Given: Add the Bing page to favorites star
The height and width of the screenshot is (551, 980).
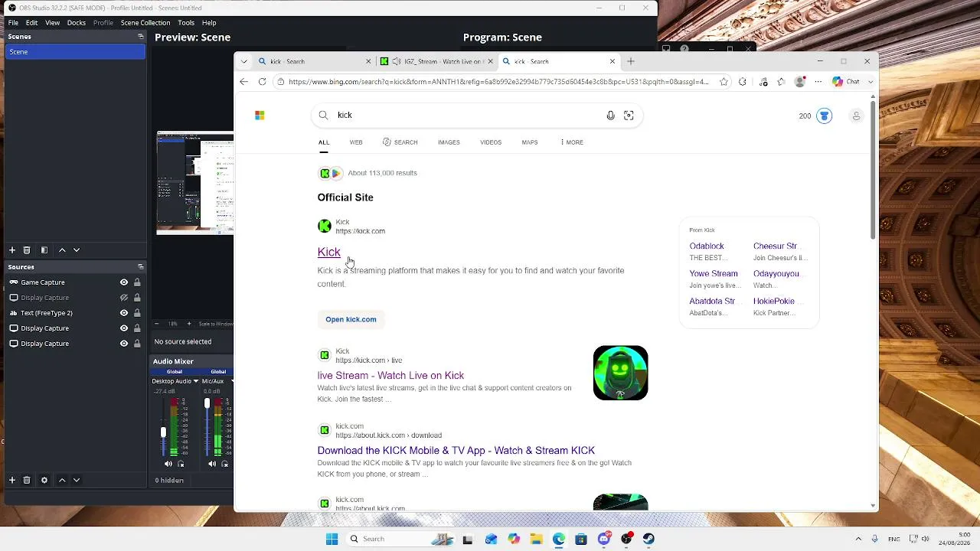Looking at the screenshot, I should click(724, 82).
